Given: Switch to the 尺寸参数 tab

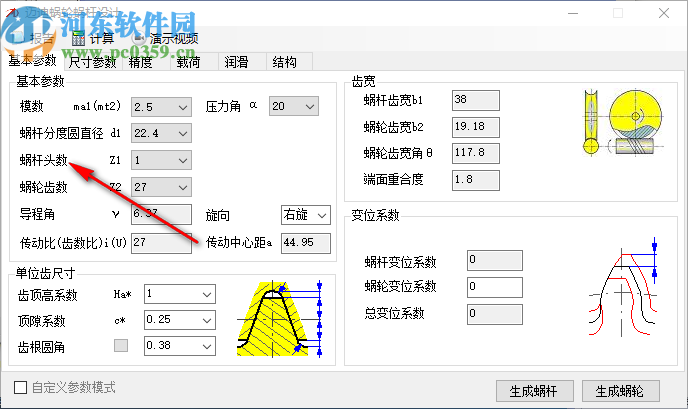Looking at the screenshot, I should [x=92, y=62].
